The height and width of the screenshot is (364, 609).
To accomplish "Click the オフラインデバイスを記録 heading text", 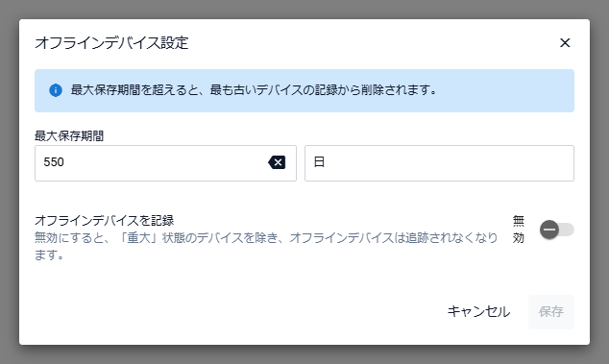I will click(x=105, y=220).
